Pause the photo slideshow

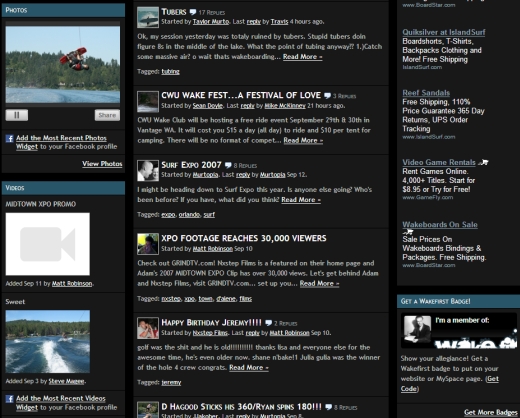(17, 115)
